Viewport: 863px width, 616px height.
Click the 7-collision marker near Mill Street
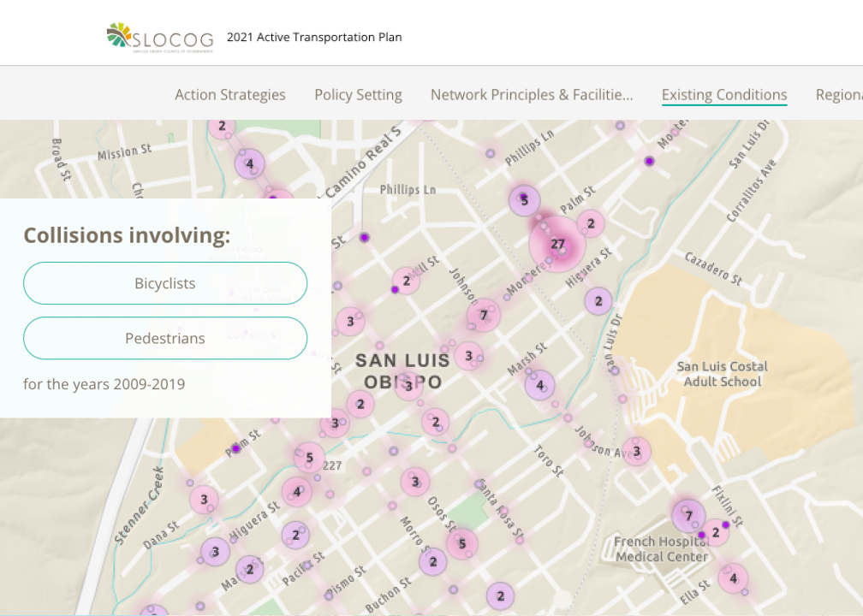(483, 314)
